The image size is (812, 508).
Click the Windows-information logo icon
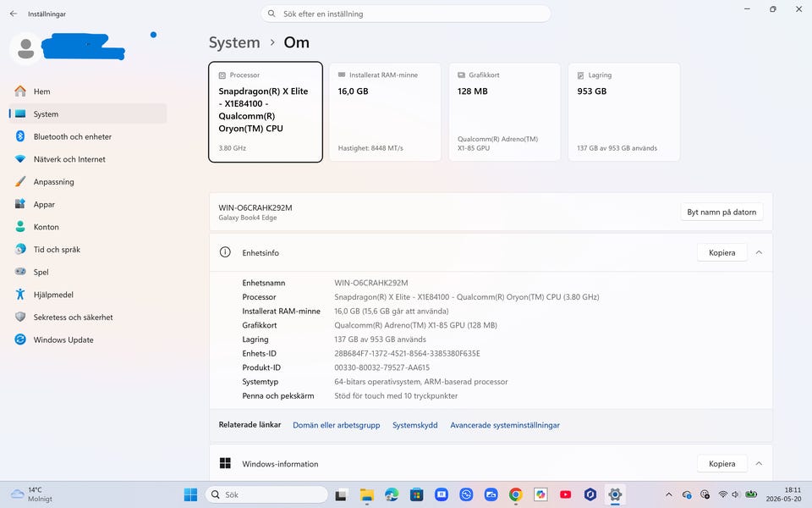[225, 463]
